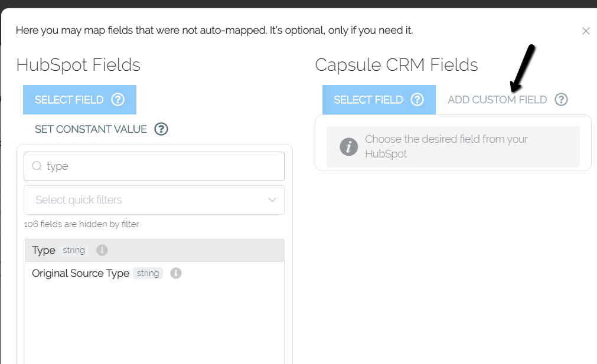597x364 pixels.
Task: Click the info icon in Capsule hint box
Action: click(x=348, y=146)
